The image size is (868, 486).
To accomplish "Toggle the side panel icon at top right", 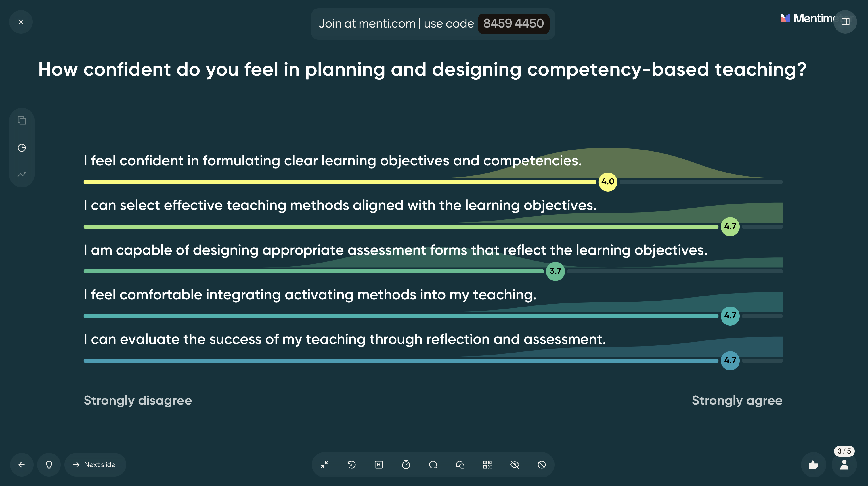I will [x=845, y=22].
